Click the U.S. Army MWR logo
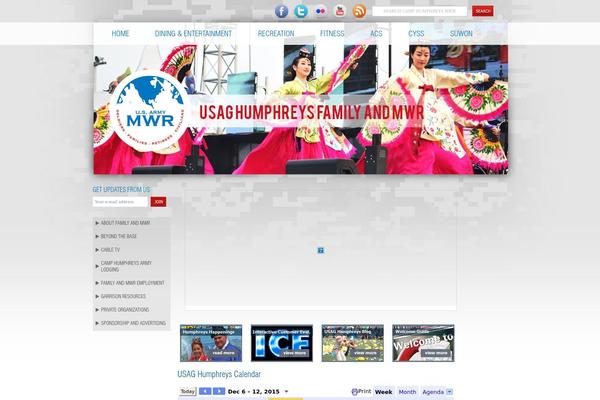This screenshot has height=400, width=600. coord(150,111)
